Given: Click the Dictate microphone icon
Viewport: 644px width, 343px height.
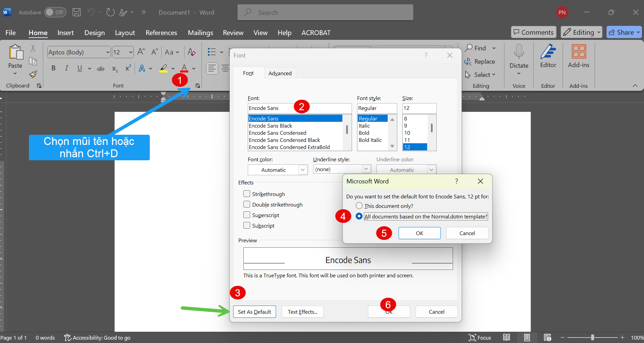Looking at the screenshot, I should (519, 52).
